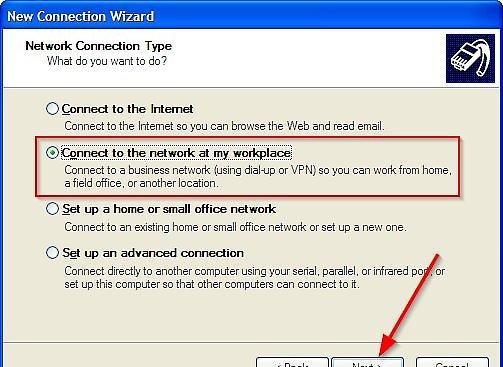Click the Next button
Viewport: 503px width, 367px height.
click(x=368, y=362)
